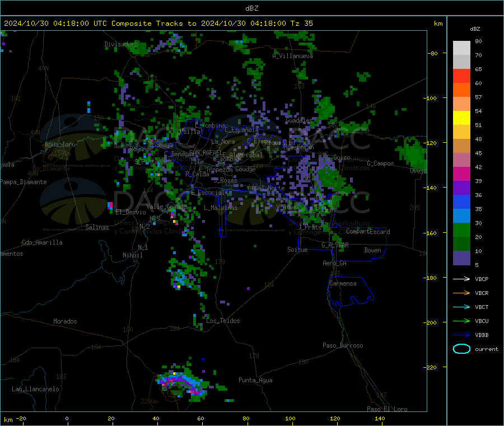
Task: Select the dark green 10-20 dBZ band
Action: pos(461,244)
